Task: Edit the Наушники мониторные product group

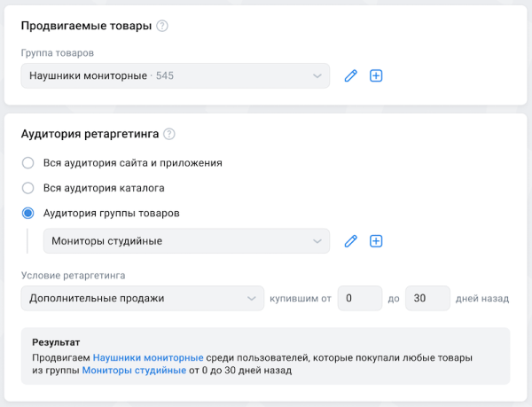Action: click(x=350, y=76)
